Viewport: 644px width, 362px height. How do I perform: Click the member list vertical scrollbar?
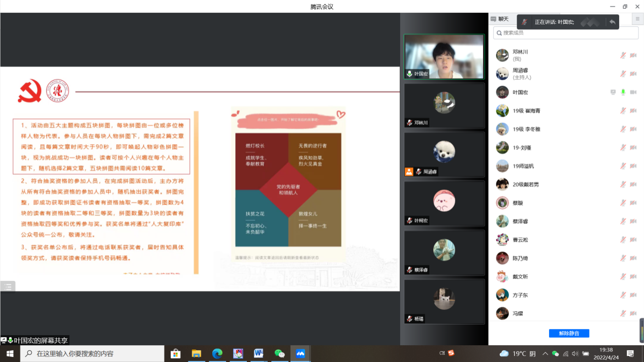click(x=641, y=330)
